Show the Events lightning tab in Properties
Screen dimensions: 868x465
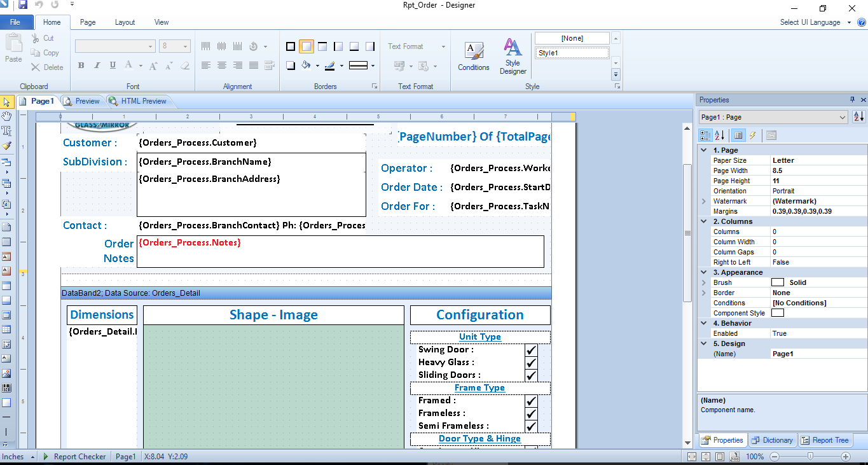pyautogui.click(x=753, y=135)
